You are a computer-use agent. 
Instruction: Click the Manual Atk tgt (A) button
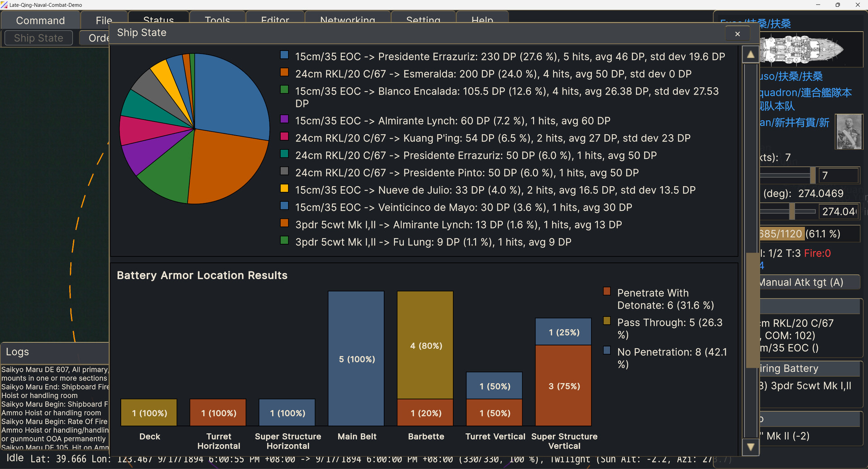pyautogui.click(x=809, y=283)
